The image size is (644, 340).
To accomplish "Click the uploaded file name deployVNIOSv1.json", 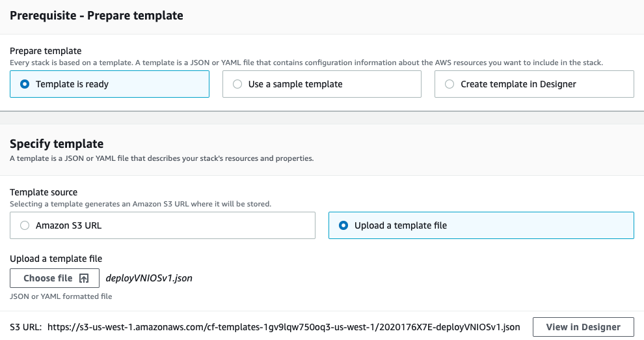I will 148,278.
